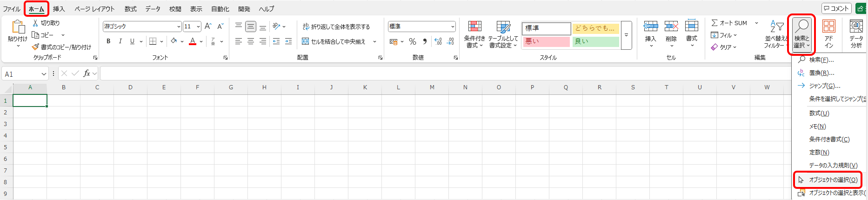Toggle Bold formatting button

point(108,41)
